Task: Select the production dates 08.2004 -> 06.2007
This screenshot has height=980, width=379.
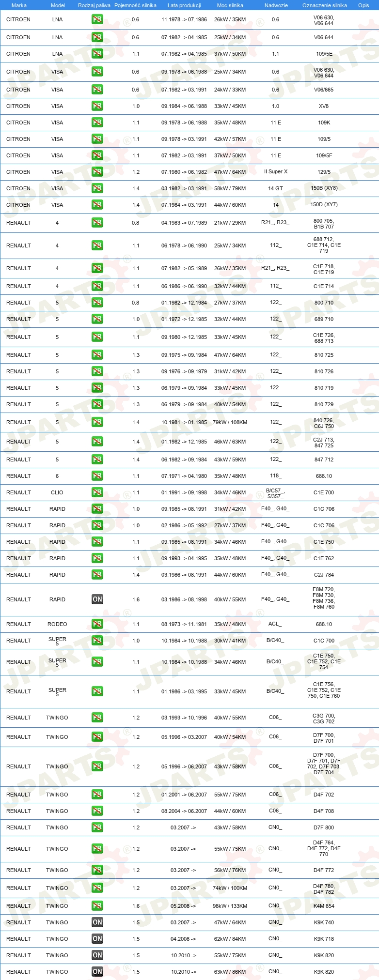Action: [184, 811]
